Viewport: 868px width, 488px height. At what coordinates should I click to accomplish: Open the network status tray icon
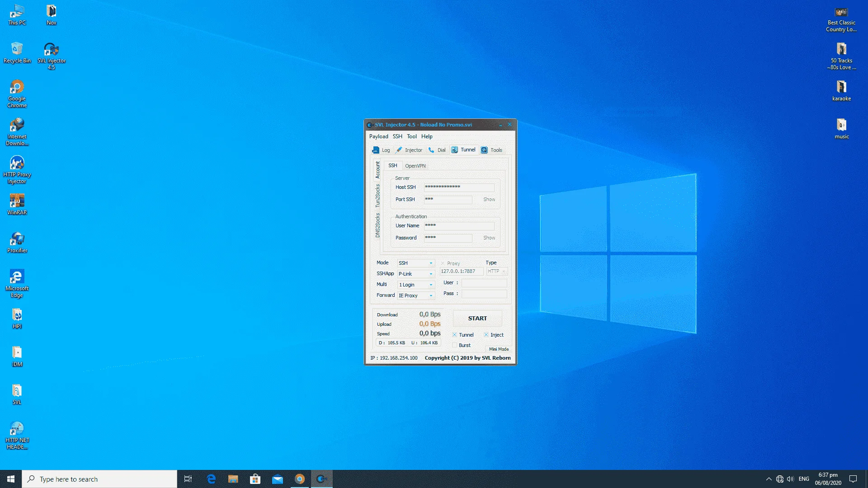(x=780, y=479)
